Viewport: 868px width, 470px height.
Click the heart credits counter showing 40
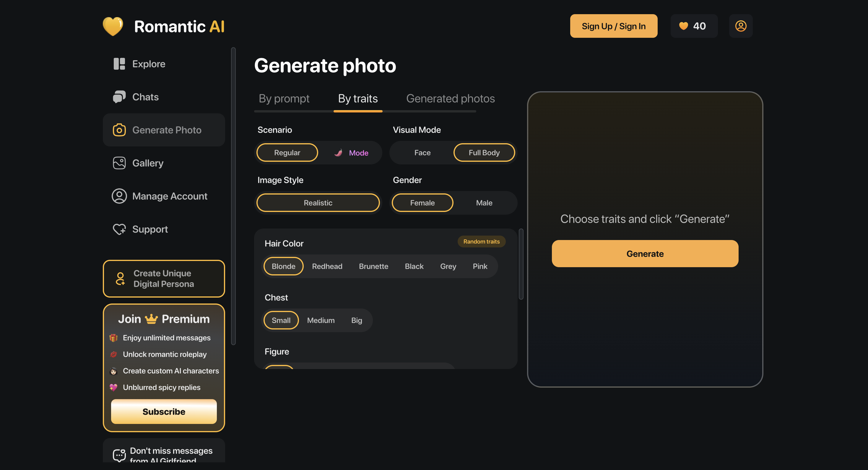694,26
